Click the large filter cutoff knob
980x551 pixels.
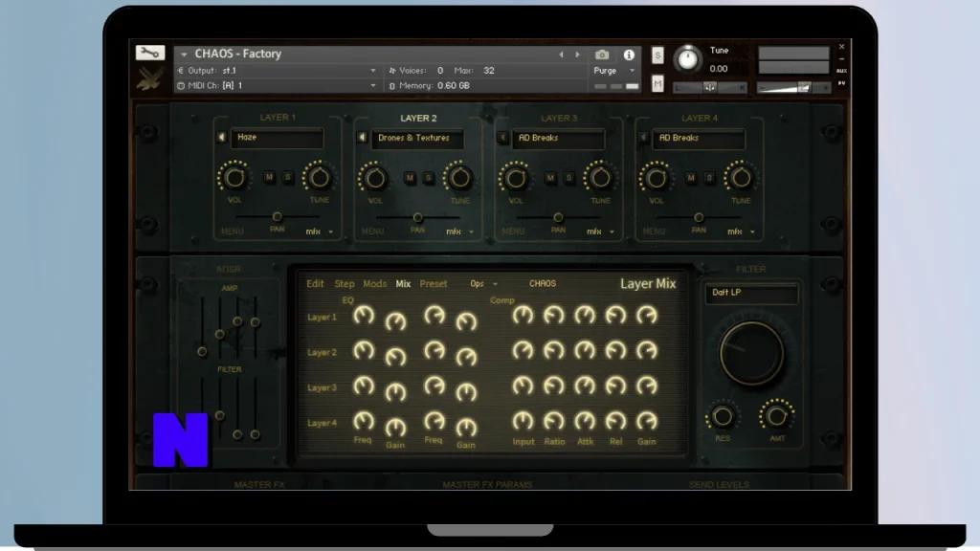pos(751,353)
